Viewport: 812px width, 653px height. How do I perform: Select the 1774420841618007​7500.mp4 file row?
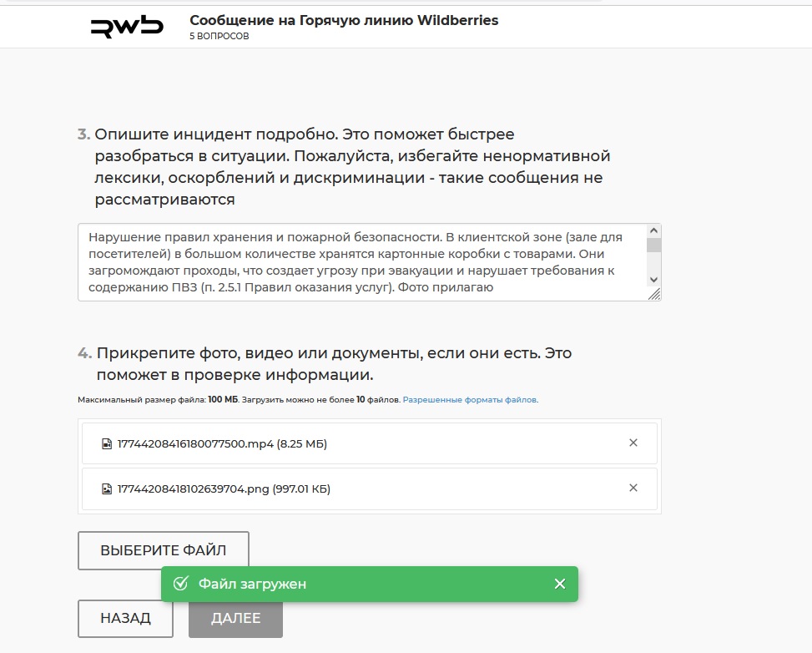(369, 443)
